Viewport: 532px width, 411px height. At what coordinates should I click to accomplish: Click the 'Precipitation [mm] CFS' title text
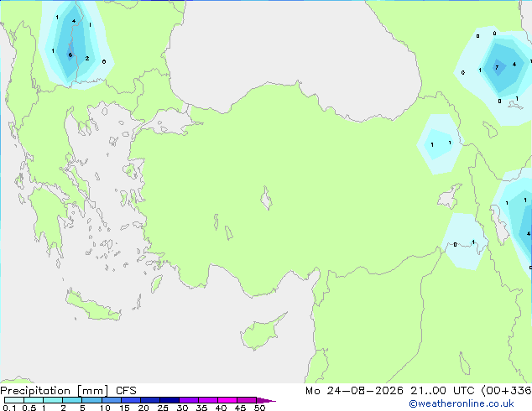coord(68,391)
